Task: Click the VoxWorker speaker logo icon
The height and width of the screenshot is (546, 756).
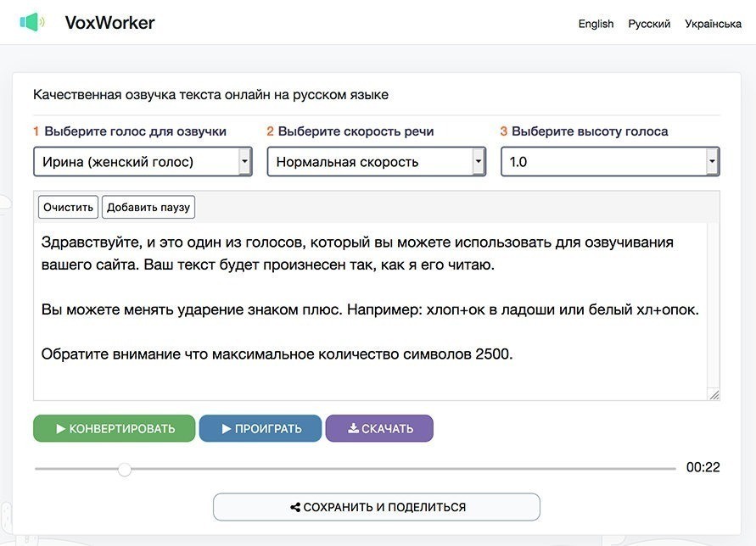Action: point(32,22)
